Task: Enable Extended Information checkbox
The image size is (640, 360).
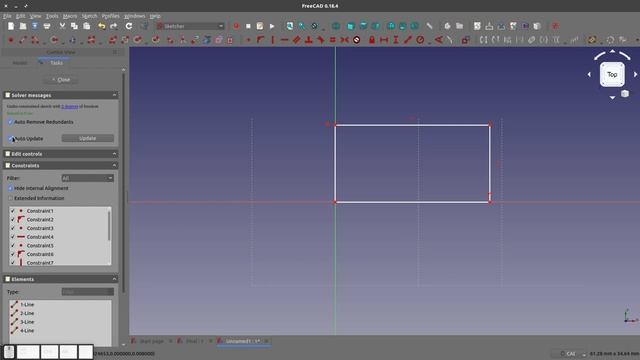Action: click(10, 198)
